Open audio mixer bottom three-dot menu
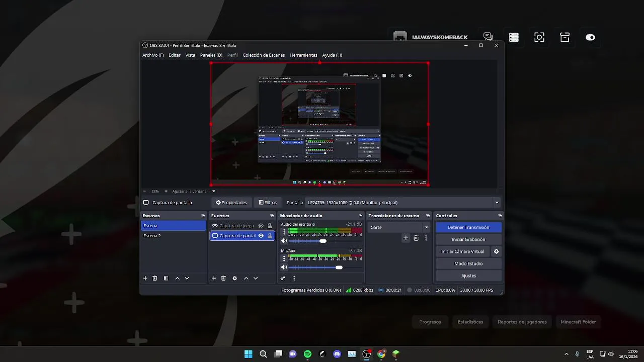 [x=294, y=278]
